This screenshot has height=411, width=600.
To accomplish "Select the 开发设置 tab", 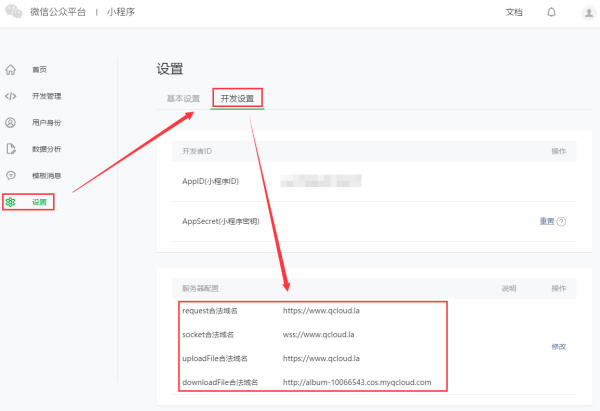I will point(237,99).
